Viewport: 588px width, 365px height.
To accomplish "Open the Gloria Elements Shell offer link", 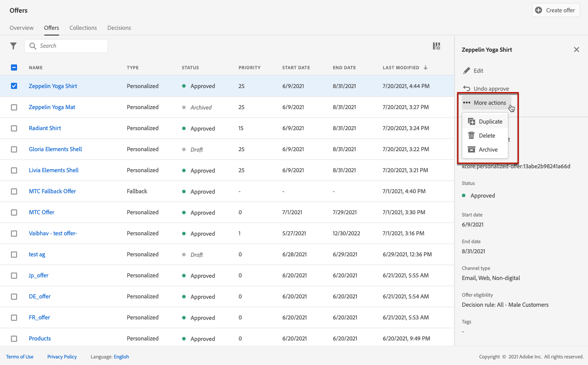I will click(55, 149).
